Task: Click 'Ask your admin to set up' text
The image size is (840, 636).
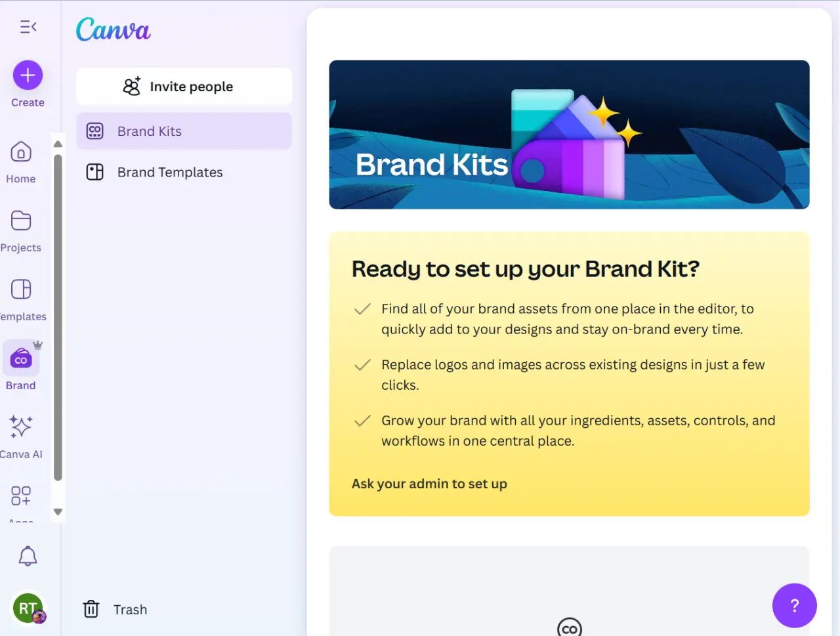Action: coord(429,484)
